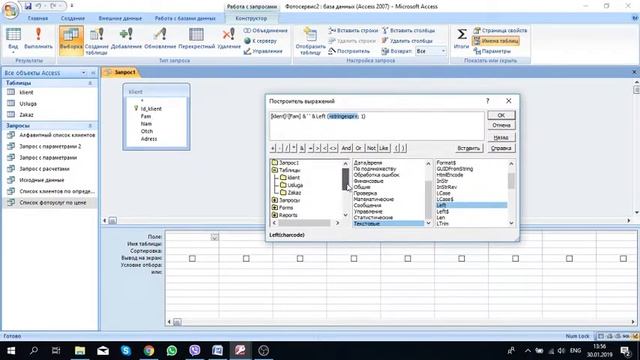Click Удалить столбцы in ribbon
Viewport: 640px width, 360px height.
click(407, 41)
